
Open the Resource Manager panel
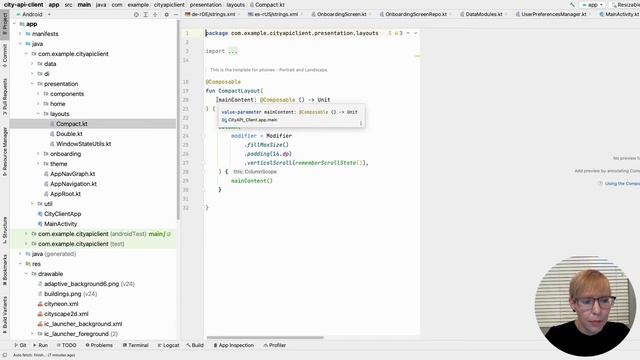click(x=5, y=151)
